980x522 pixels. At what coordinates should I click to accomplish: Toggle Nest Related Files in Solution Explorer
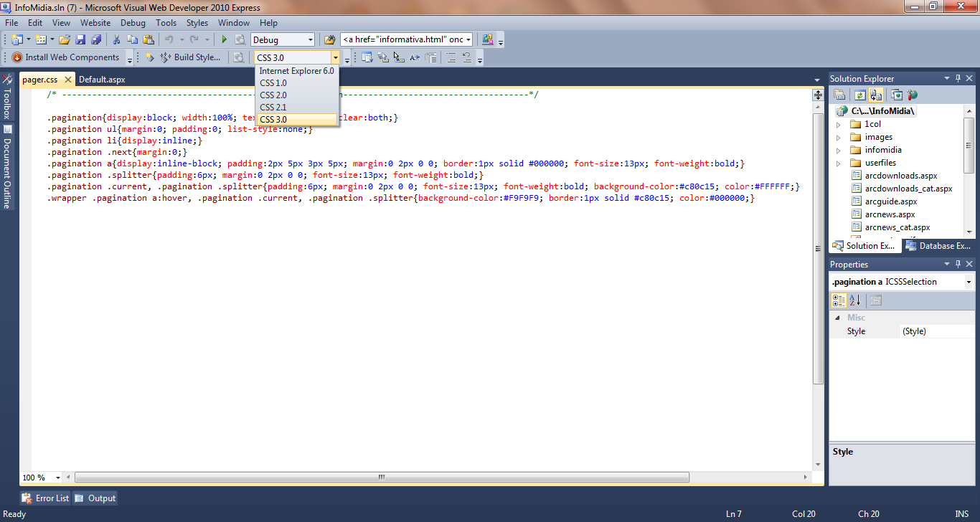(875, 95)
